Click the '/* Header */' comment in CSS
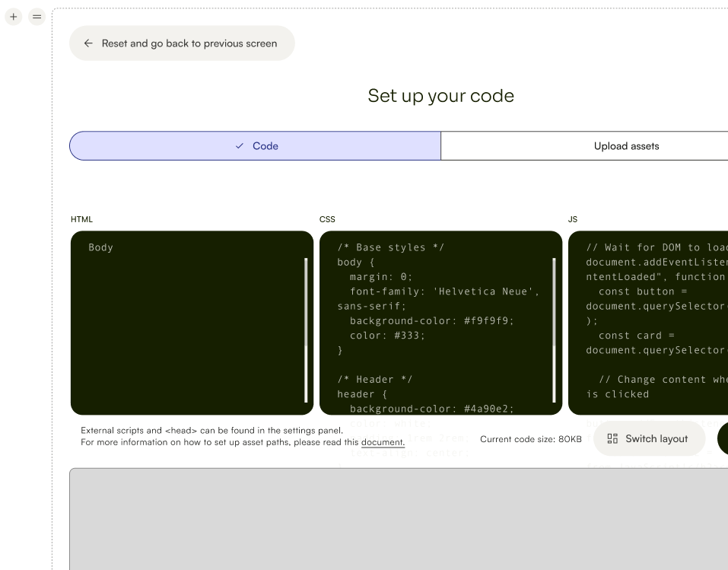This screenshot has width=728, height=570. pos(375,379)
